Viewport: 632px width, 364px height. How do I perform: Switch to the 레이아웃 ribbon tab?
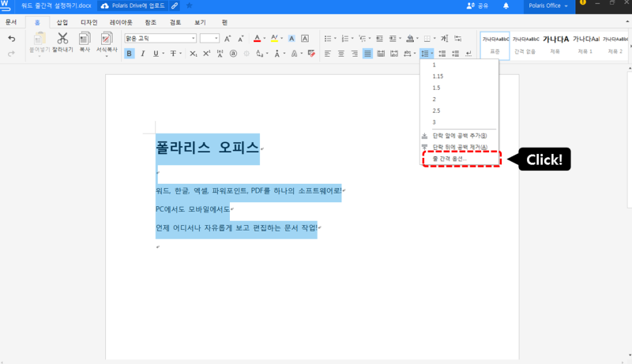click(121, 23)
